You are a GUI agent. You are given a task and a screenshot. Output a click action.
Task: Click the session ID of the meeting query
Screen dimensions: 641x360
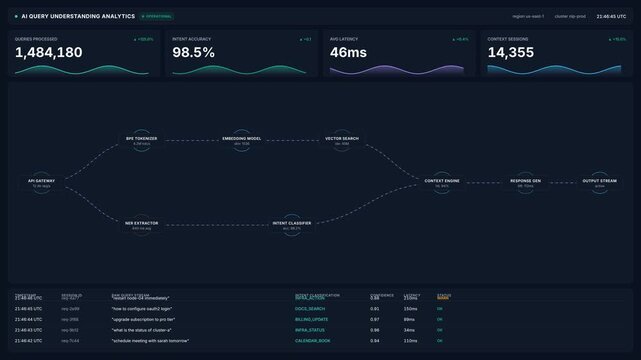click(x=70, y=341)
